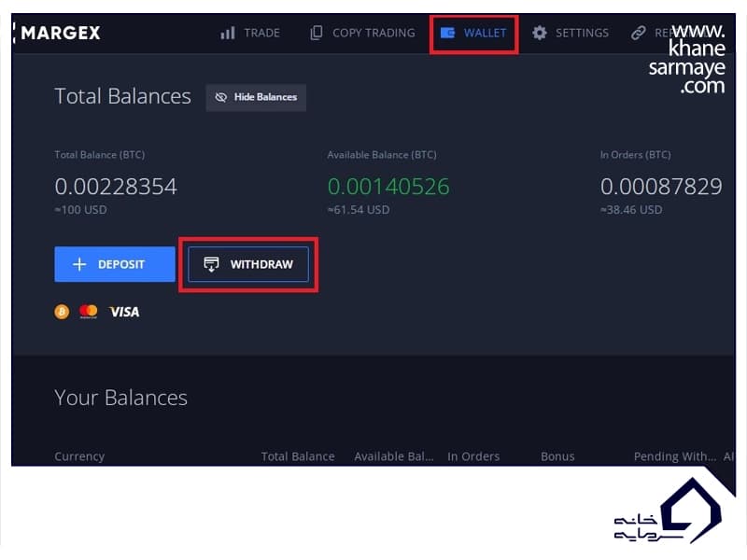Click the ≈61.54 USD estimate
This screenshot has width=747, height=560.
(x=359, y=209)
